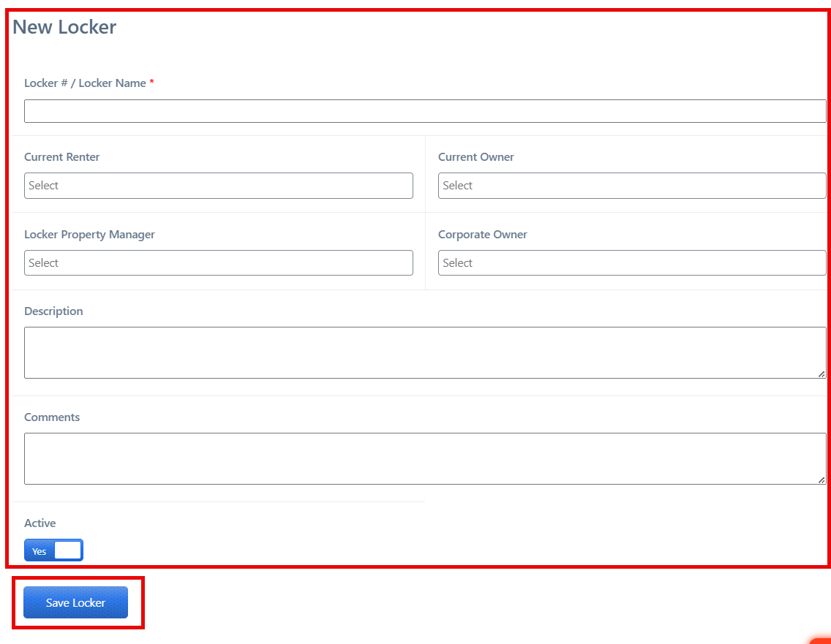Viewport: 831px width, 644px height.
Task: Click the Current Renter label
Action: [61, 157]
